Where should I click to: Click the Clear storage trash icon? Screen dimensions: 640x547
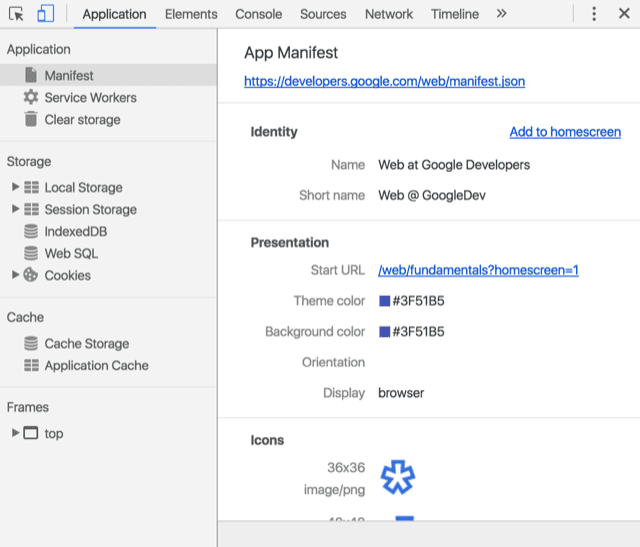tap(31, 120)
